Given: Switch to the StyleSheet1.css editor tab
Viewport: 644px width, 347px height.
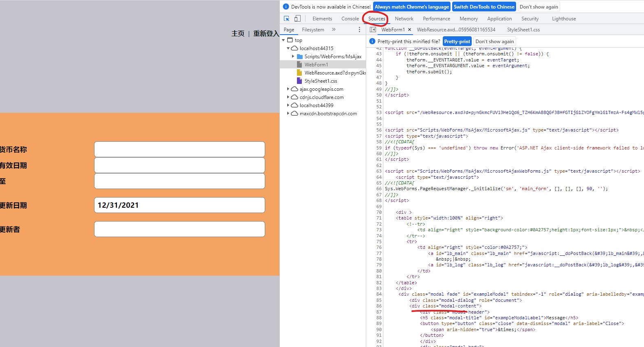Looking at the screenshot, I should click(x=523, y=30).
